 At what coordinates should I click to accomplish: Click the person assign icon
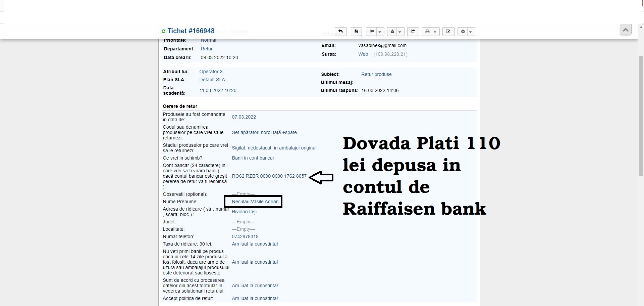point(392,32)
